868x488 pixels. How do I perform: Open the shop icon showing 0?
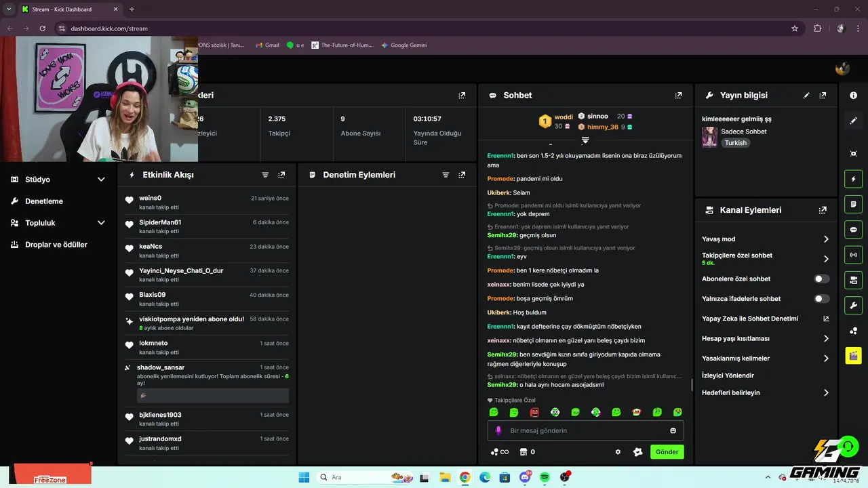tap(527, 452)
